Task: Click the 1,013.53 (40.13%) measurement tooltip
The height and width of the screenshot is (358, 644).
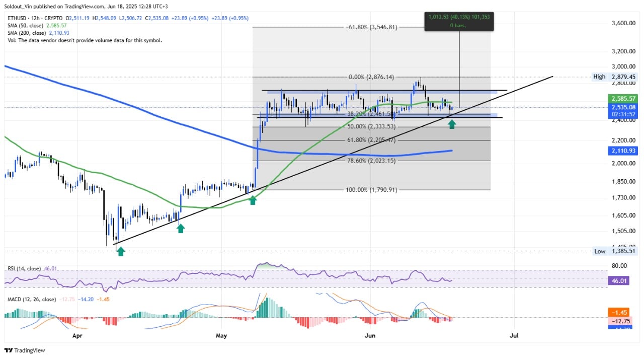Action: coord(459,21)
